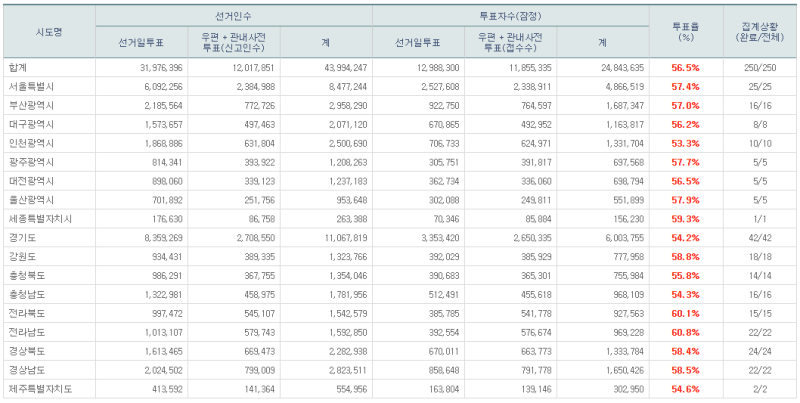The width and height of the screenshot is (800, 403).
Task: Select the 세종특별자치시 row label
Action: (x=40, y=219)
